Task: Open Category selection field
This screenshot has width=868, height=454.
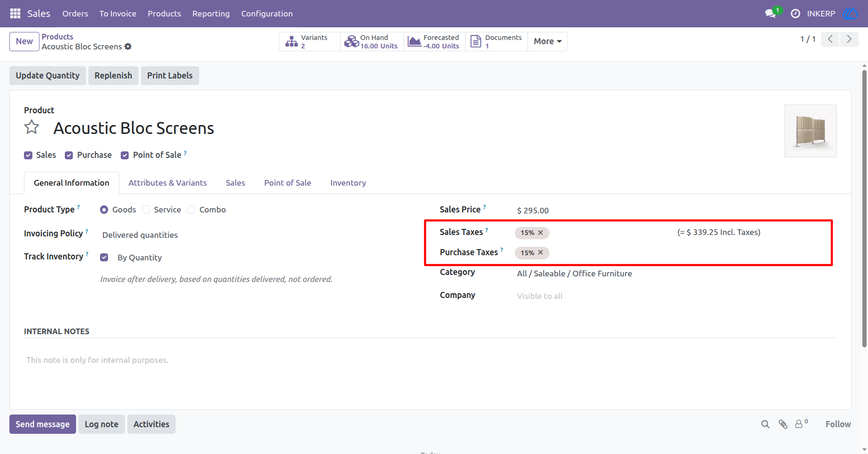Action: (675, 274)
